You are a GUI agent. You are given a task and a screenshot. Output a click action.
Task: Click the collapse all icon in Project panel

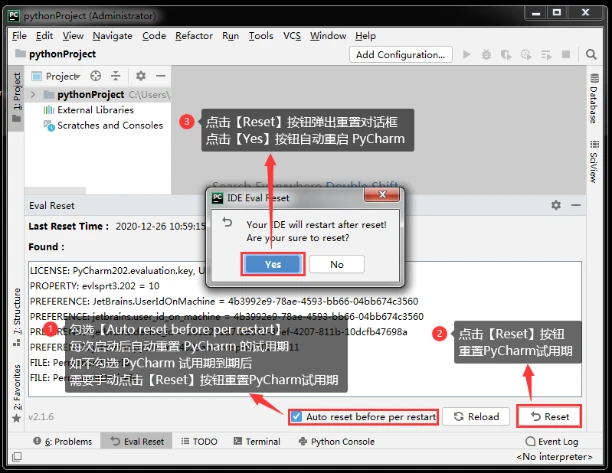click(x=116, y=76)
